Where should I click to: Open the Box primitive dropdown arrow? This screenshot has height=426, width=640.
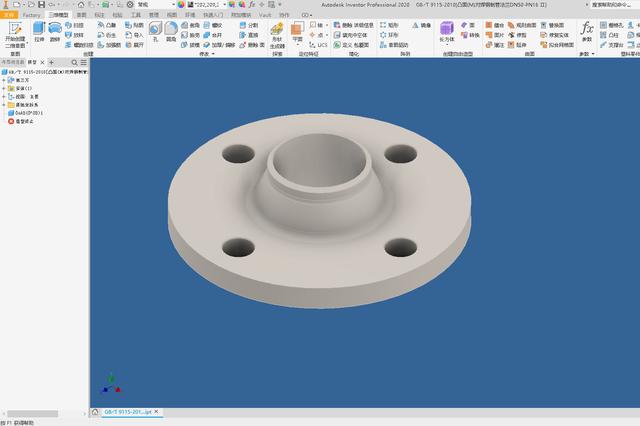click(447, 45)
